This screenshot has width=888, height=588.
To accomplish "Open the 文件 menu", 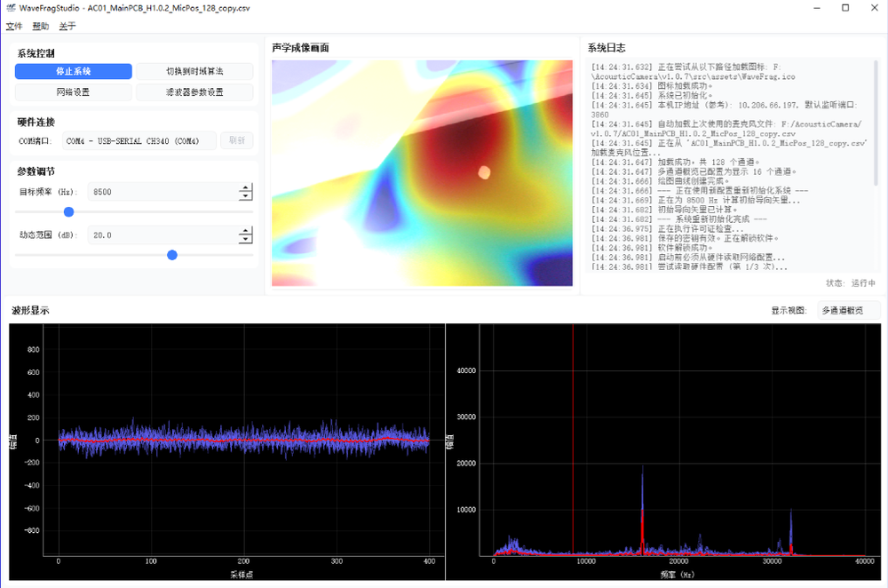I will (14, 27).
